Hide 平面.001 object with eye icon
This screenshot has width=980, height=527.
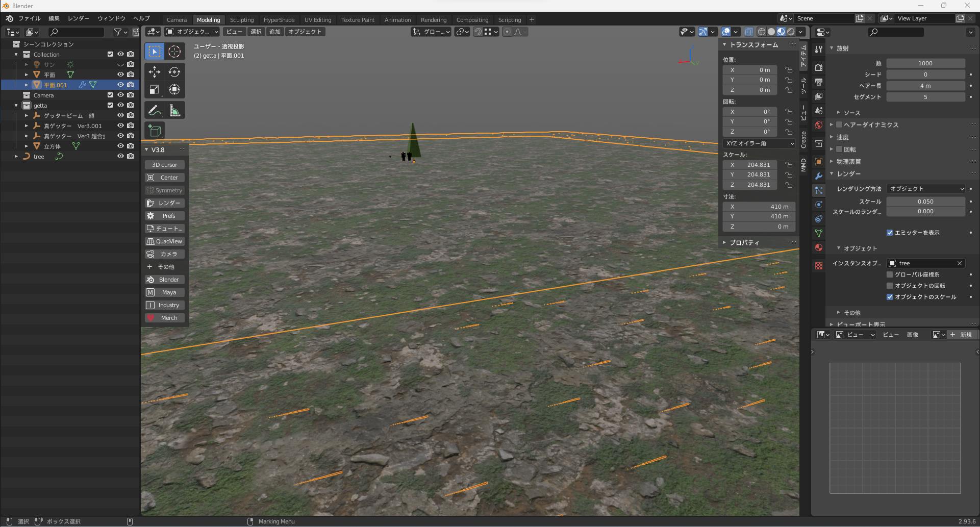(x=120, y=85)
